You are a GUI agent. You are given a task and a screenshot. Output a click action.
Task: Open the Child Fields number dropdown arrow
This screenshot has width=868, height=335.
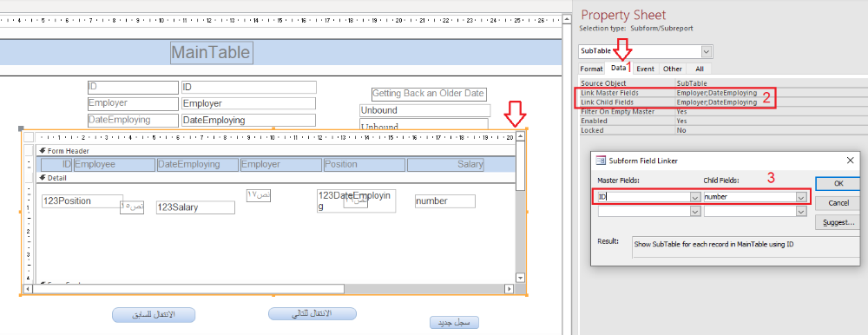click(x=800, y=197)
